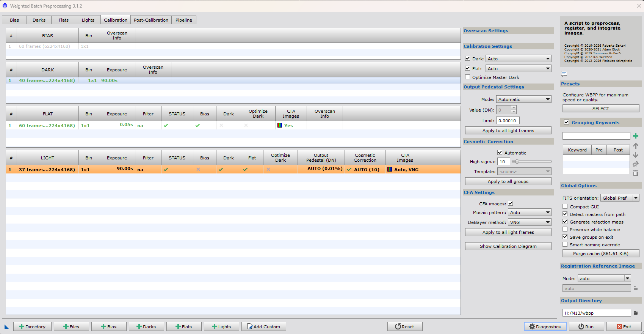Switch to the Pipeline tab
This screenshot has height=334, width=644.
coord(184,20)
